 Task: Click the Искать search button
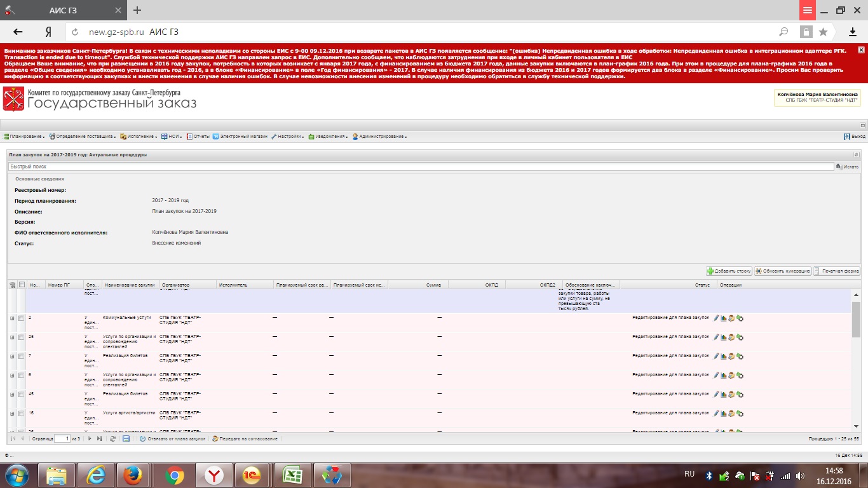[848, 166]
